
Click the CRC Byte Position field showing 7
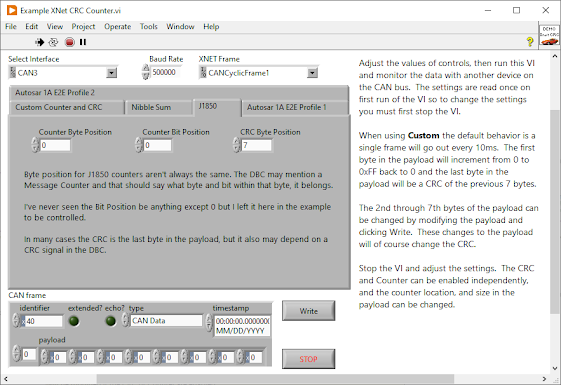point(257,145)
